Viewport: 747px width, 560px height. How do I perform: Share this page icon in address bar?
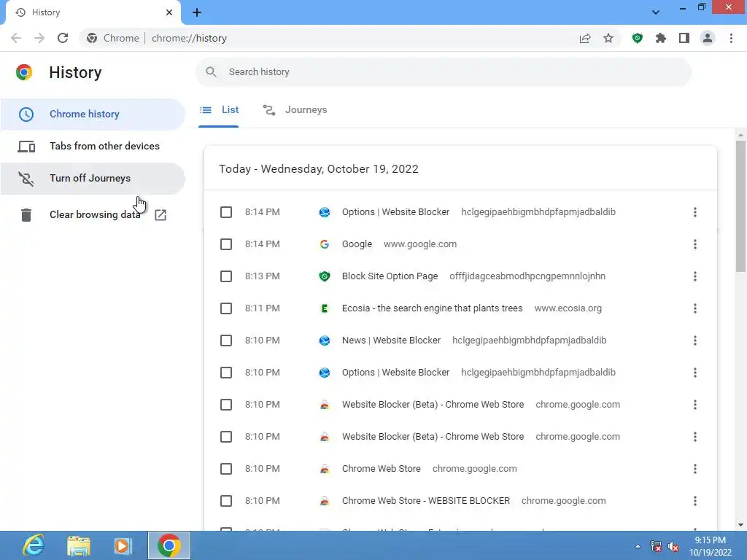pos(585,38)
